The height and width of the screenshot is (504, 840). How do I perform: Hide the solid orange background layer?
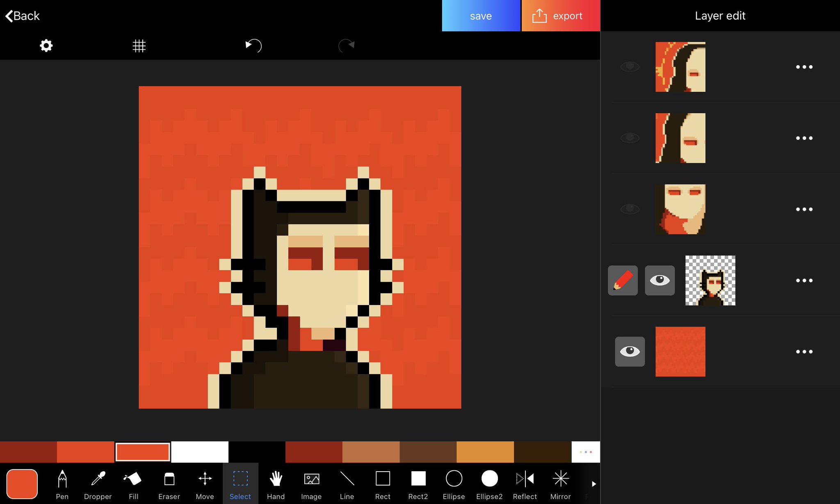pyautogui.click(x=630, y=351)
